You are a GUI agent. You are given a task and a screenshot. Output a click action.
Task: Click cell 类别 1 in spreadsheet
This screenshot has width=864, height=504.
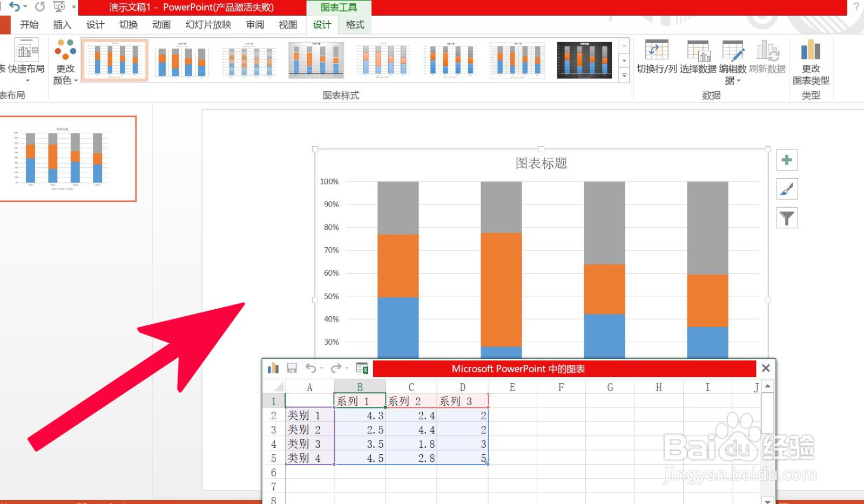(x=309, y=416)
